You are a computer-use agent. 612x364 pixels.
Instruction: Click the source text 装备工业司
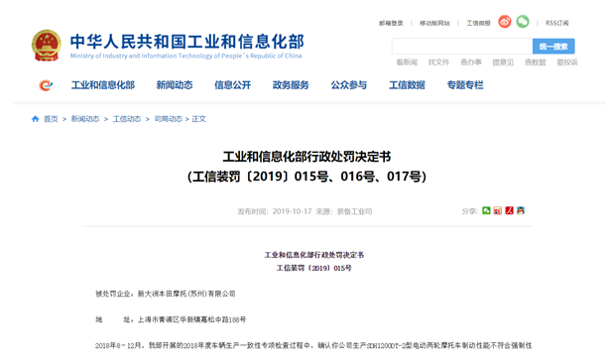[x=354, y=211]
